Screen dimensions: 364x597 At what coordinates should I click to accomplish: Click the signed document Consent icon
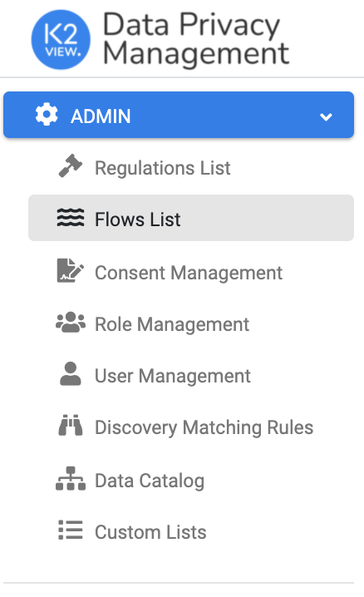pyautogui.click(x=71, y=271)
